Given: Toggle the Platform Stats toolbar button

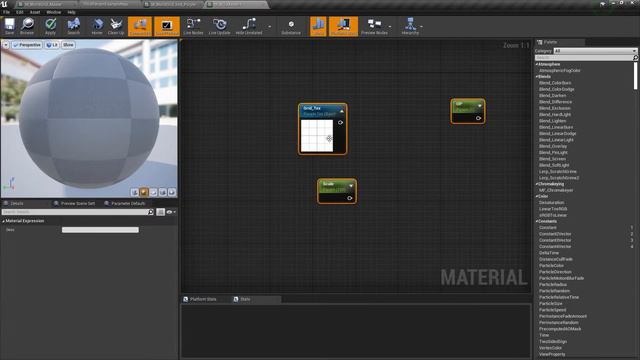Looking at the screenshot, I should tap(343, 26).
